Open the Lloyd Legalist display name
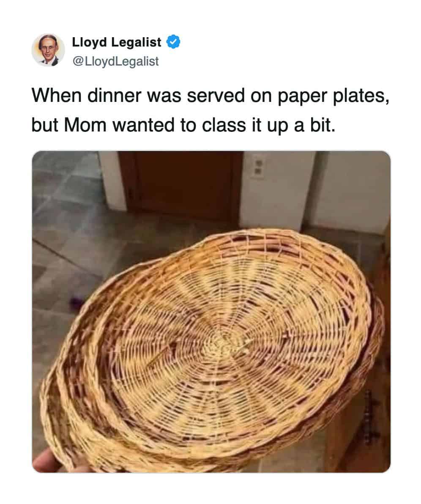 click(x=117, y=42)
